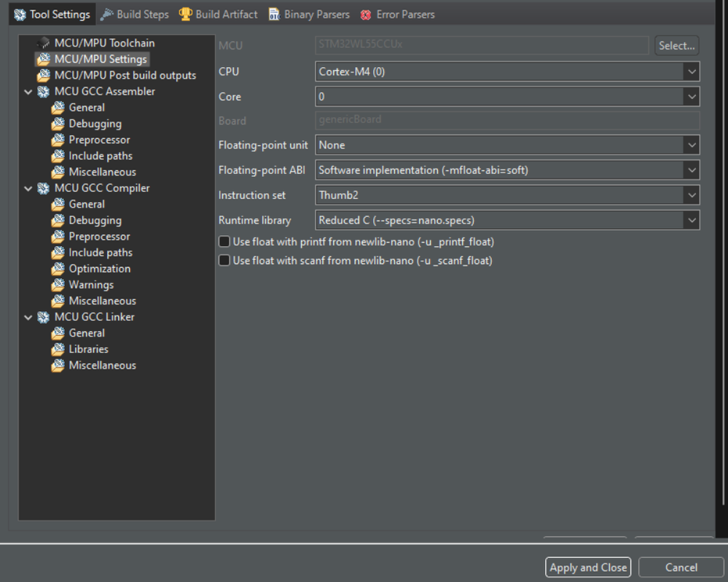Collapse the MCU GCC Compiler tree node
This screenshot has width=728, height=582.
(x=28, y=189)
